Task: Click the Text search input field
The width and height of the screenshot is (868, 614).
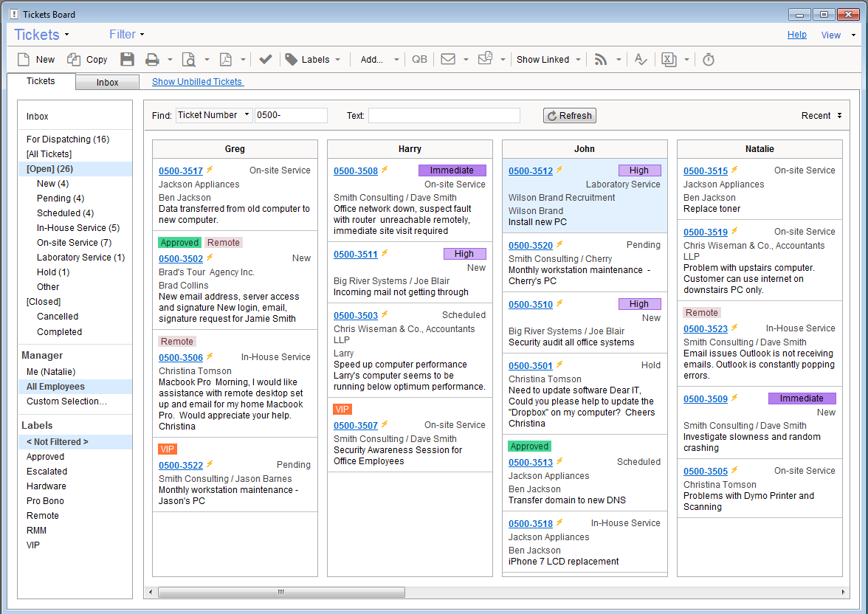Action: [x=444, y=116]
